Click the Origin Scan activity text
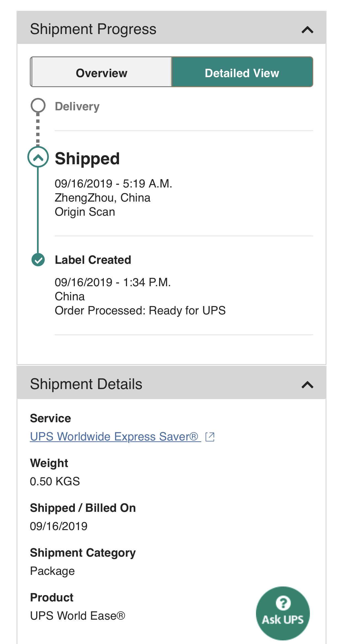Screen dimensions: 343x644 pos(85,212)
